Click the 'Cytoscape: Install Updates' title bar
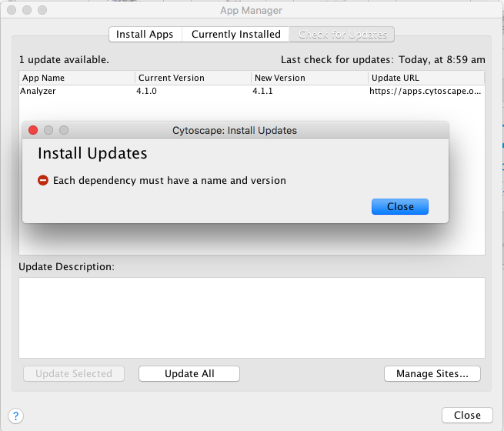The height and width of the screenshot is (431, 504). pyautogui.click(x=235, y=130)
